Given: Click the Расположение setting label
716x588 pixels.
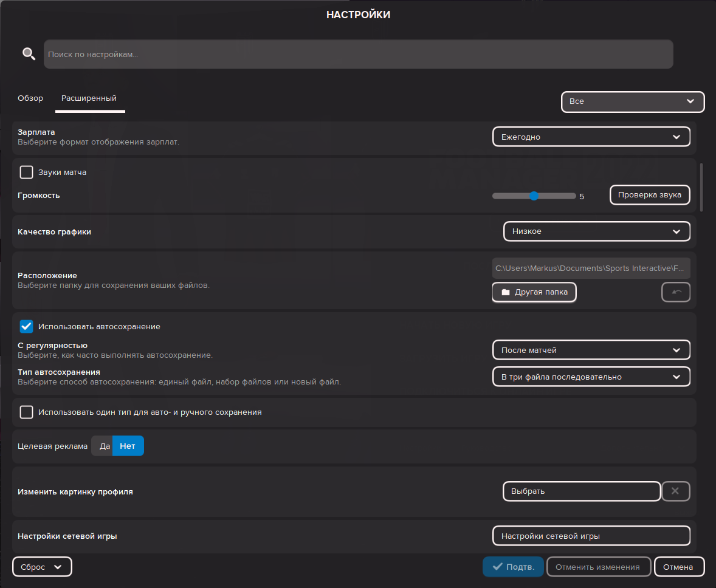Looking at the screenshot, I should coord(47,275).
